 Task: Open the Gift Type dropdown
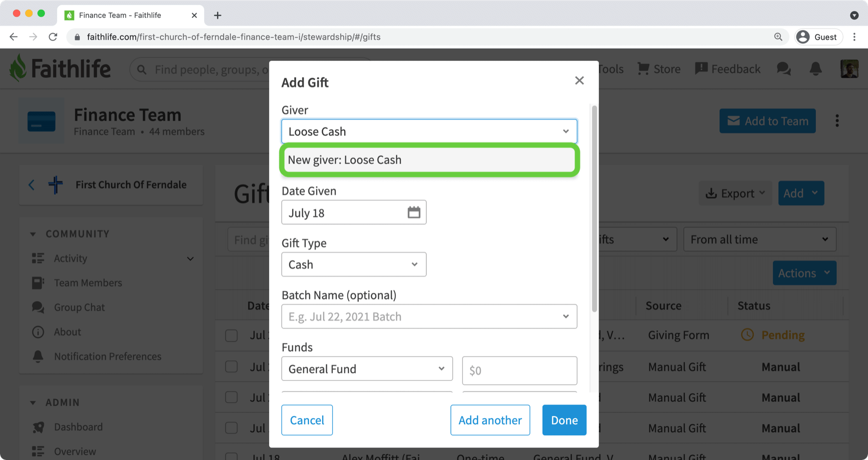[x=354, y=264]
